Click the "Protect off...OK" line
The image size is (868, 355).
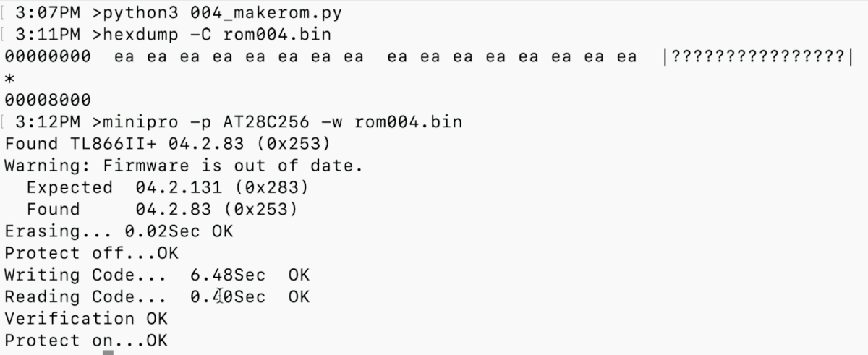(91, 253)
